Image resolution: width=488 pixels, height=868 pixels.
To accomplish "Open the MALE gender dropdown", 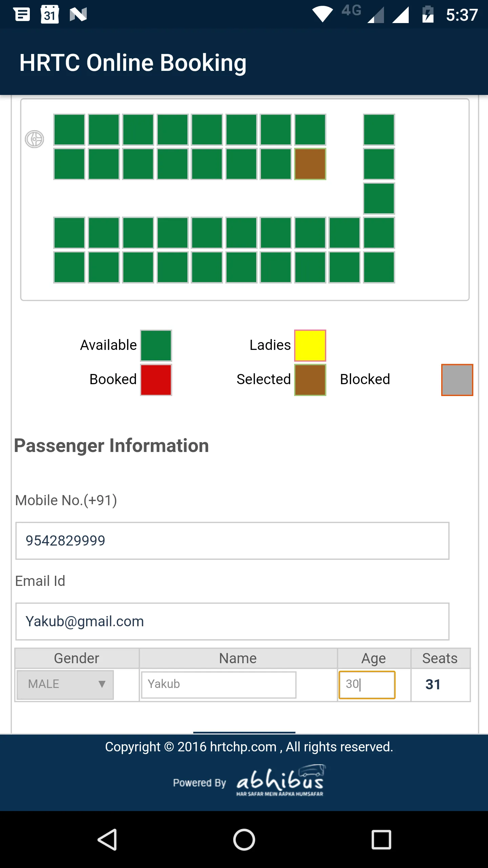I will (x=65, y=684).
